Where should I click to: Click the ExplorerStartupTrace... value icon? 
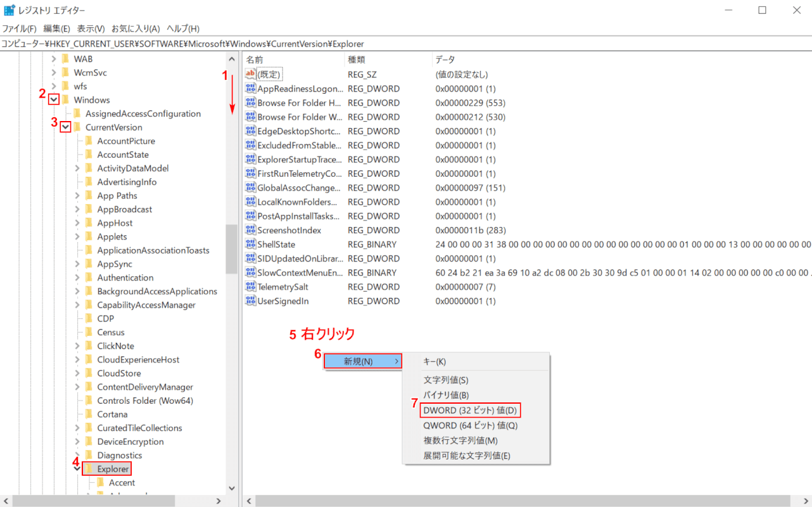click(250, 160)
